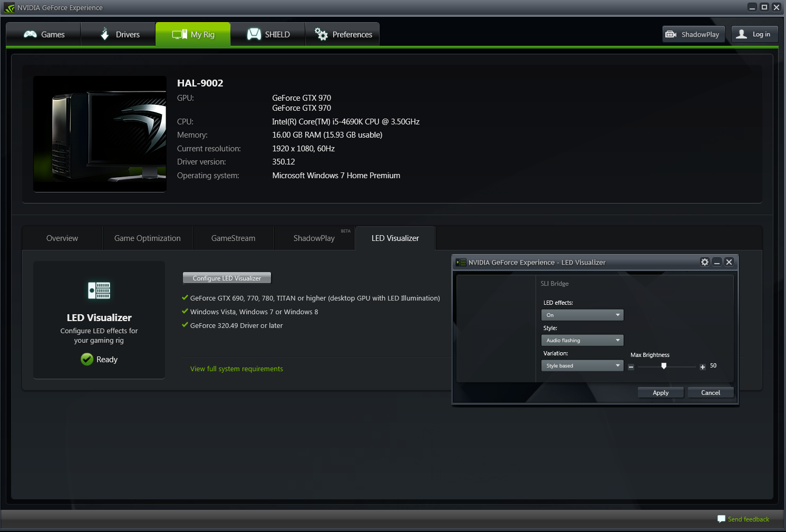Click the LED Visualizer card icon
This screenshot has width=786, height=532.
(99, 291)
